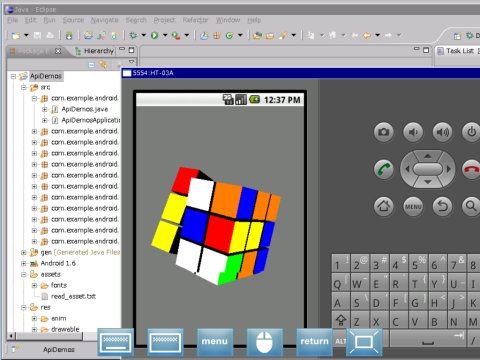Screen dimensions: 480x360
Task: Open the Window menu
Action: [228, 20]
